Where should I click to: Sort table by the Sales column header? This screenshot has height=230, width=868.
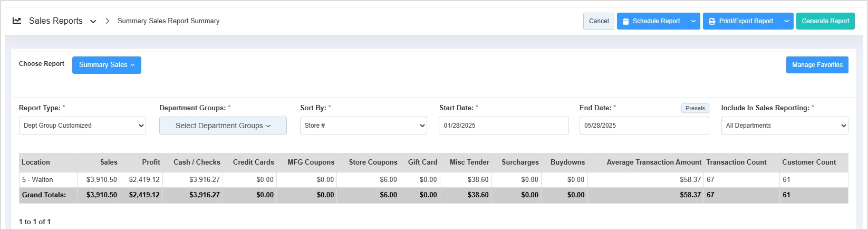tap(109, 162)
